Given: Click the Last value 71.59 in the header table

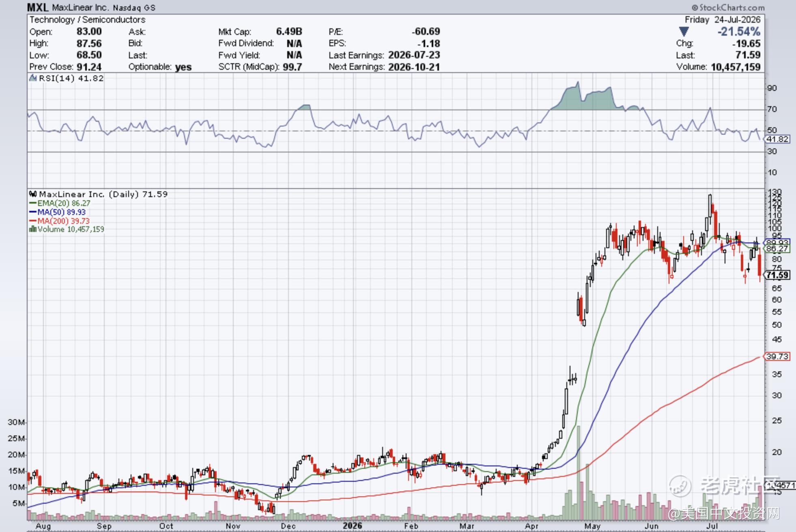Looking at the screenshot, I should click(748, 55).
